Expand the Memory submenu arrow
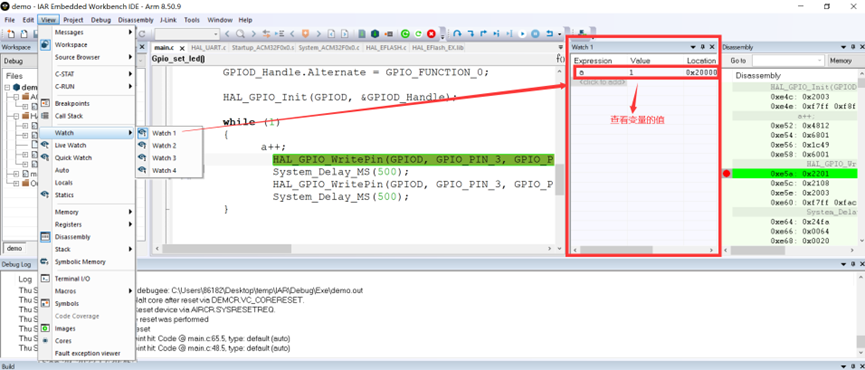The height and width of the screenshot is (370, 865). pos(130,212)
